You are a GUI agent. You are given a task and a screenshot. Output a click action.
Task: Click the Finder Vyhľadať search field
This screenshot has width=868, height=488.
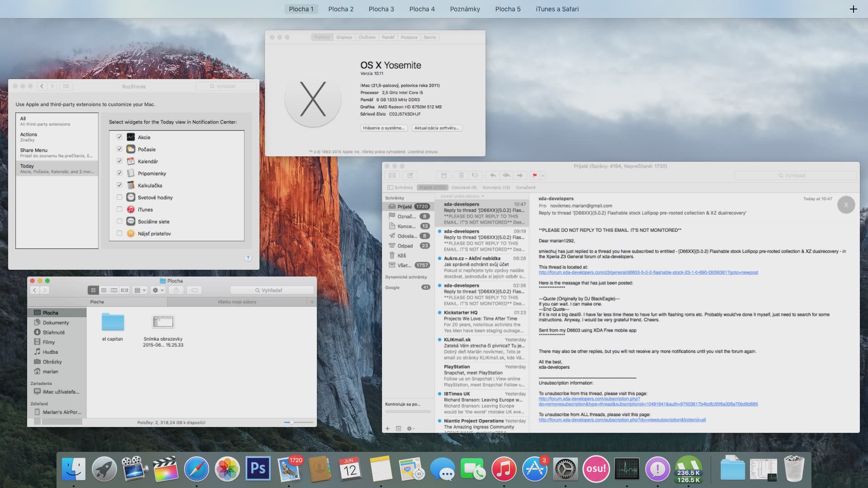click(x=272, y=290)
